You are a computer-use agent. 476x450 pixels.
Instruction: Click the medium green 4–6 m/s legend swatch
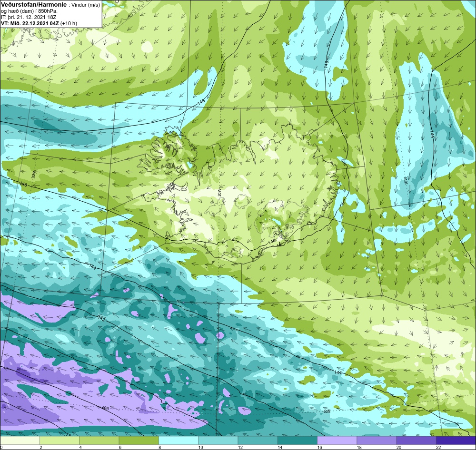point(99,440)
